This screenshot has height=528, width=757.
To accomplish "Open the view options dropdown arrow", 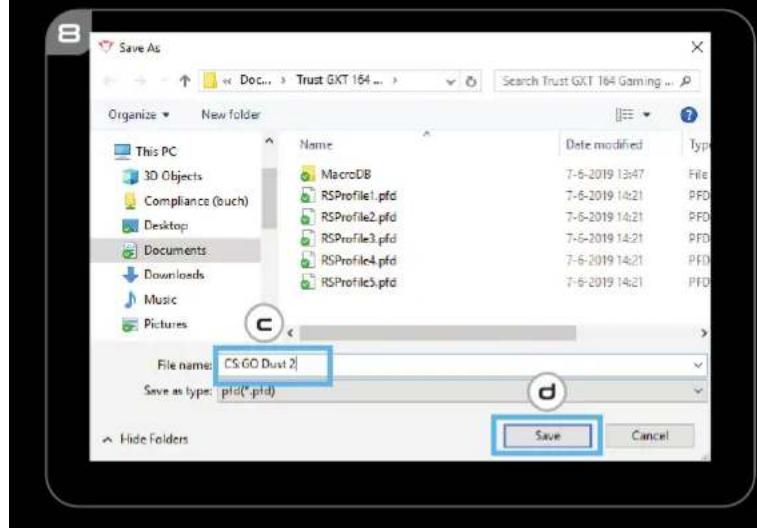I will (x=646, y=114).
